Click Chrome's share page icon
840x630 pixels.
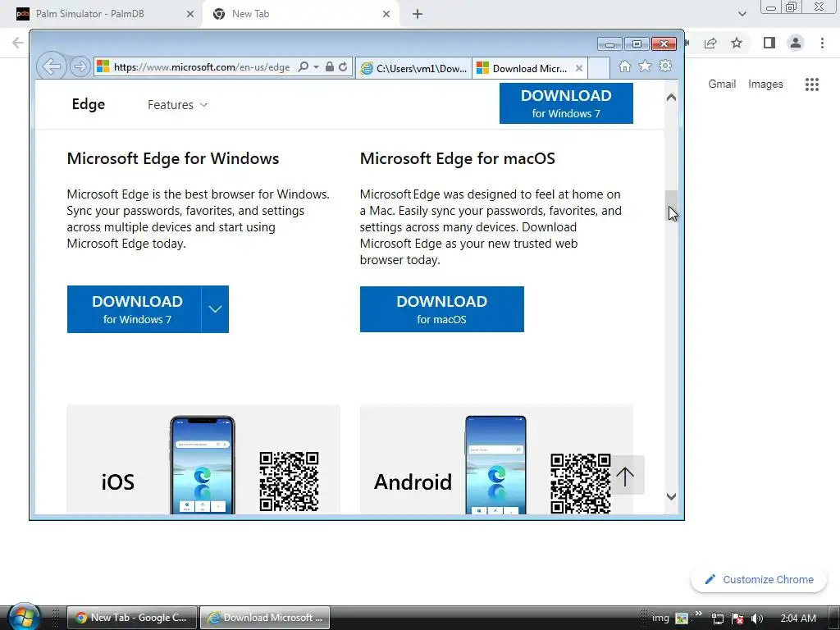click(x=710, y=43)
